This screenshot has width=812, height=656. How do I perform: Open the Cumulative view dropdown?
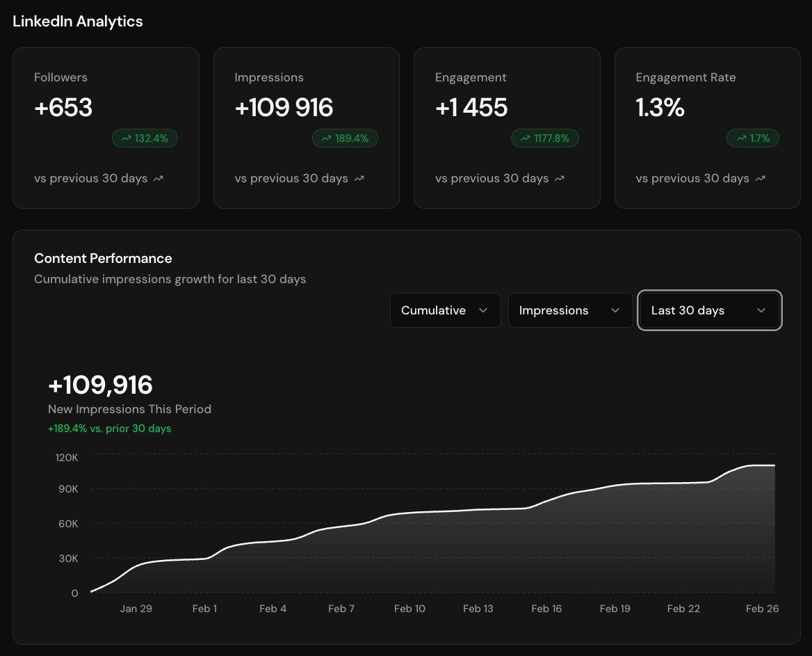click(x=445, y=310)
